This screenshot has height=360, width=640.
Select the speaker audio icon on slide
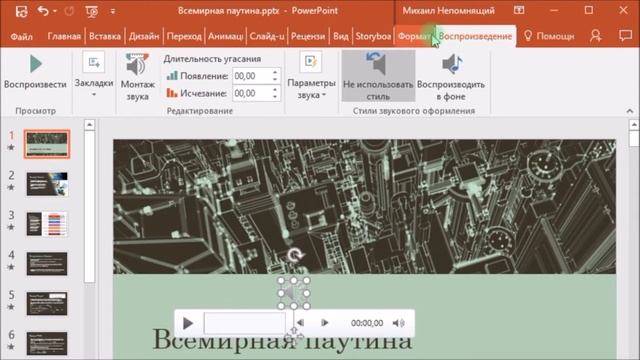click(293, 293)
